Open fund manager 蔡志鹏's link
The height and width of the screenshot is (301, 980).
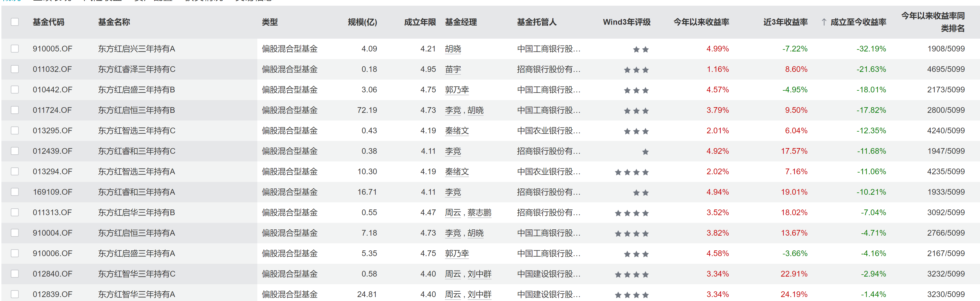pos(479,213)
